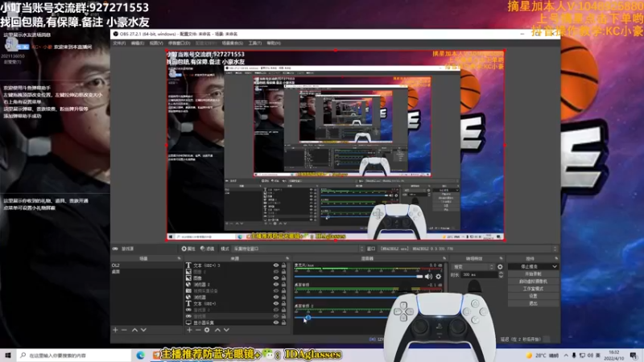The image size is (644, 362).
Task: Click 启动虚拟摄像机 button
Action: tap(533, 282)
